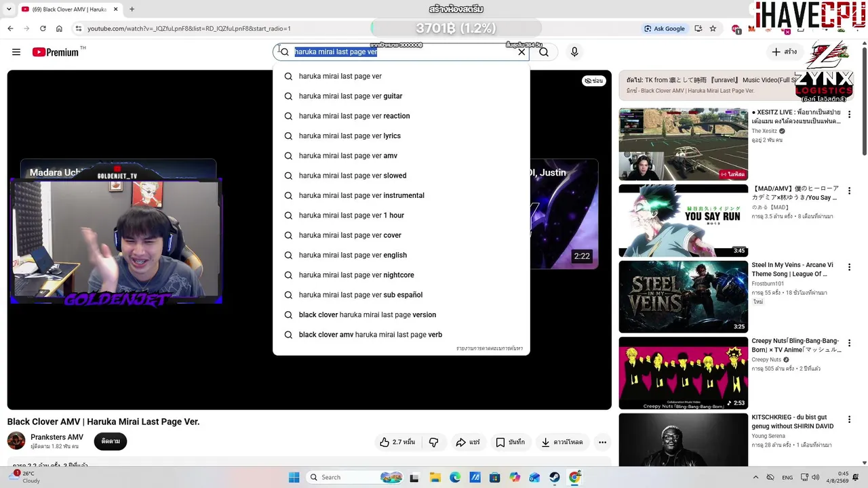Viewport: 868px width, 488px height.
Task: Open KITSCHKRIEG du bist gut genug title
Action: 793,422
